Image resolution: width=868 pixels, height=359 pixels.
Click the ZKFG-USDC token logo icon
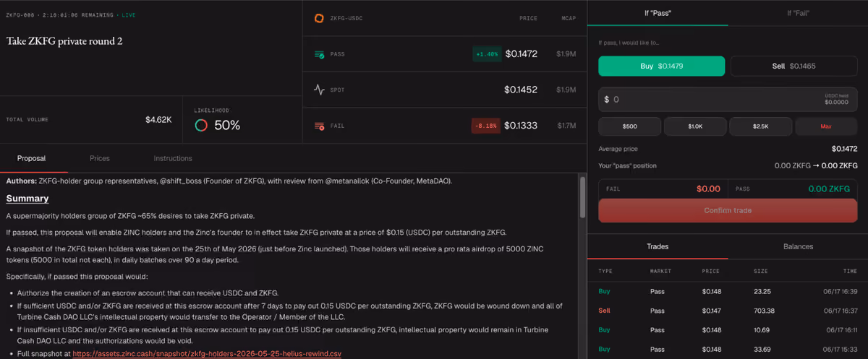click(x=319, y=18)
